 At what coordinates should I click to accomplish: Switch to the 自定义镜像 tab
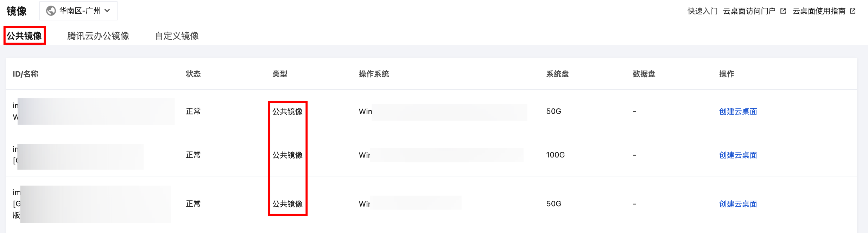[177, 36]
